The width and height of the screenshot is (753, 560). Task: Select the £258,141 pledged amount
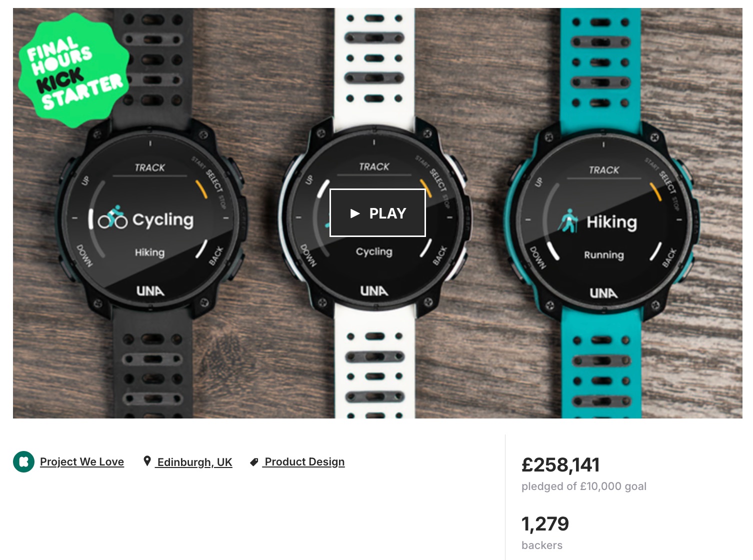coord(560,465)
